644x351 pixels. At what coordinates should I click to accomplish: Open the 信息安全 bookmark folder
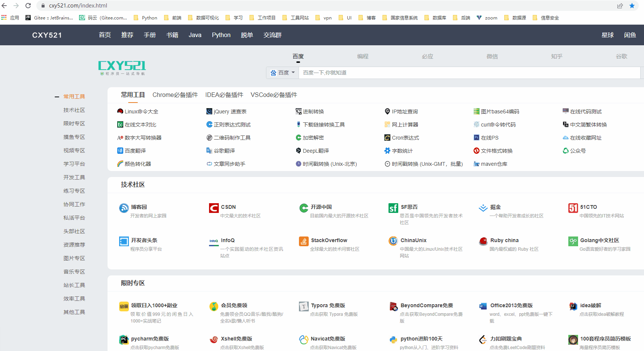click(546, 18)
